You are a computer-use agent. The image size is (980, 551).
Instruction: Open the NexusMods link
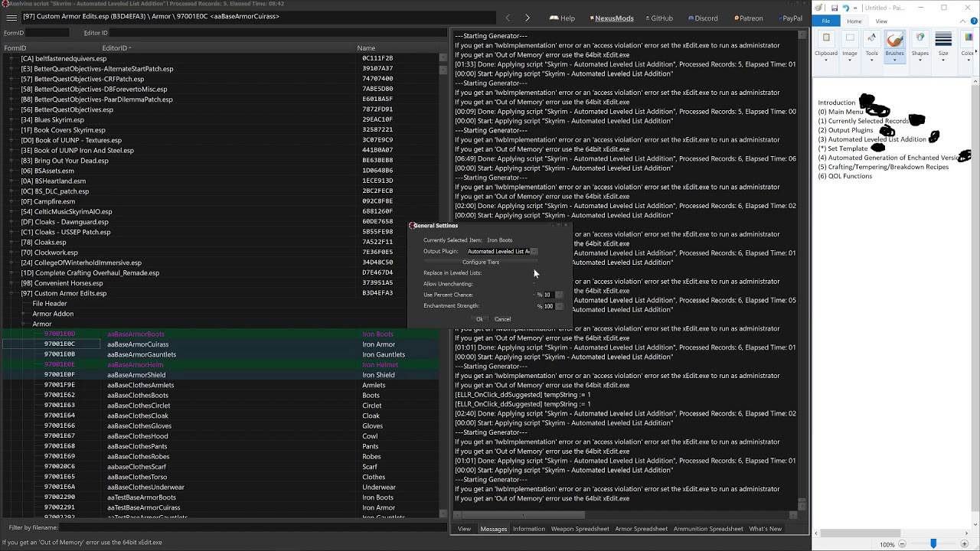point(612,18)
